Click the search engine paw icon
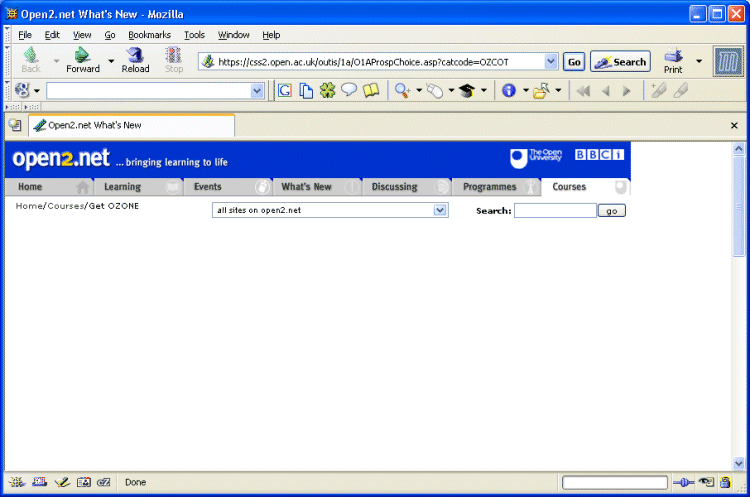Viewport: 750px width, 497px height. point(22,90)
